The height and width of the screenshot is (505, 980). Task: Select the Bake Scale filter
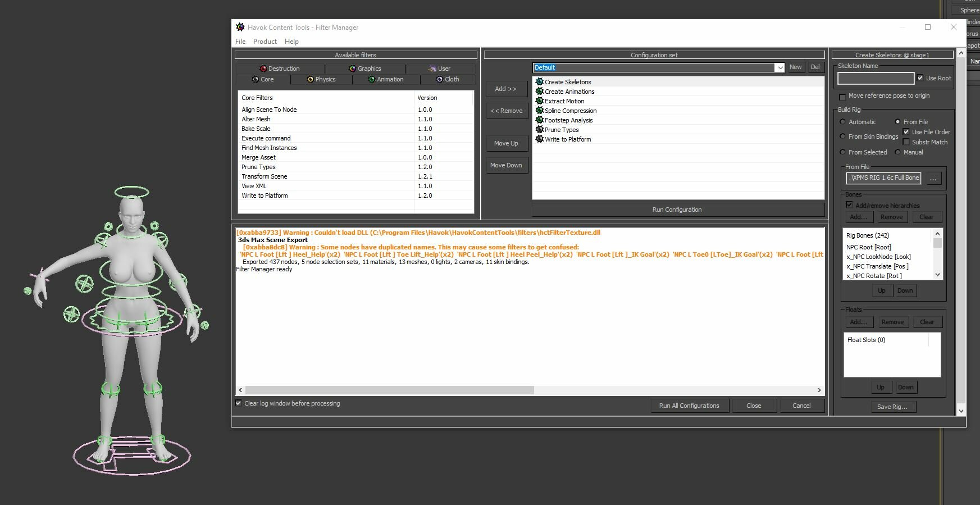click(x=256, y=129)
